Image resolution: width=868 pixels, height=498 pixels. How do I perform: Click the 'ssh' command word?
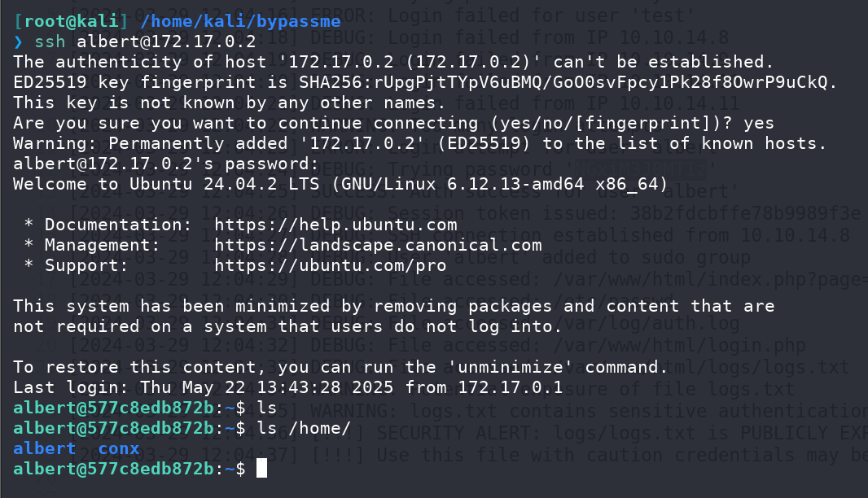(x=50, y=42)
